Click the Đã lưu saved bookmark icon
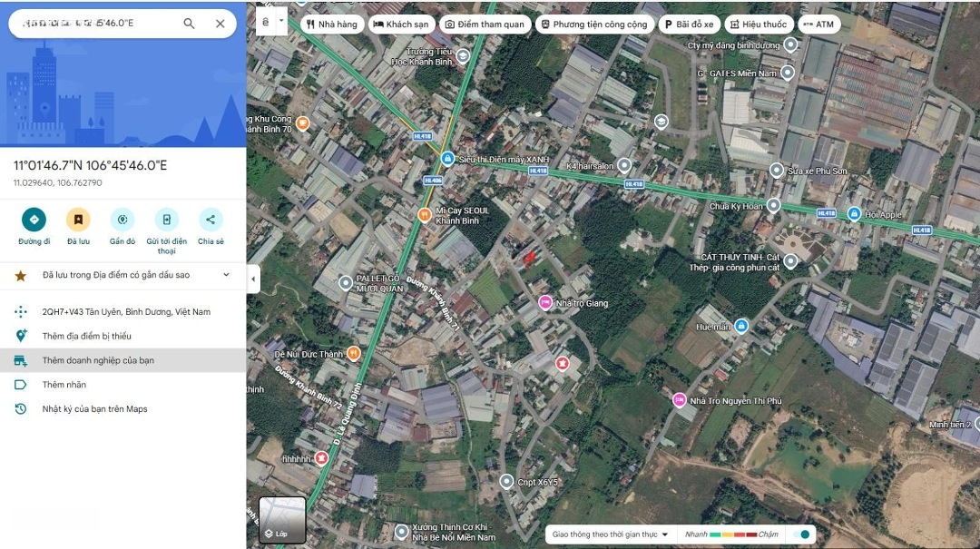The width and height of the screenshot is (980, 549). click(78, 220)
